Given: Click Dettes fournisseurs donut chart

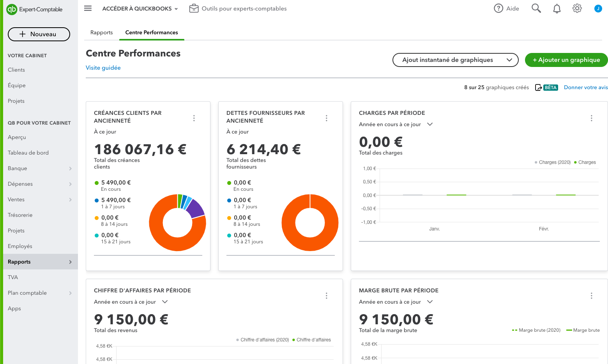Looking at the screenshot, I should tap(310, 223).
